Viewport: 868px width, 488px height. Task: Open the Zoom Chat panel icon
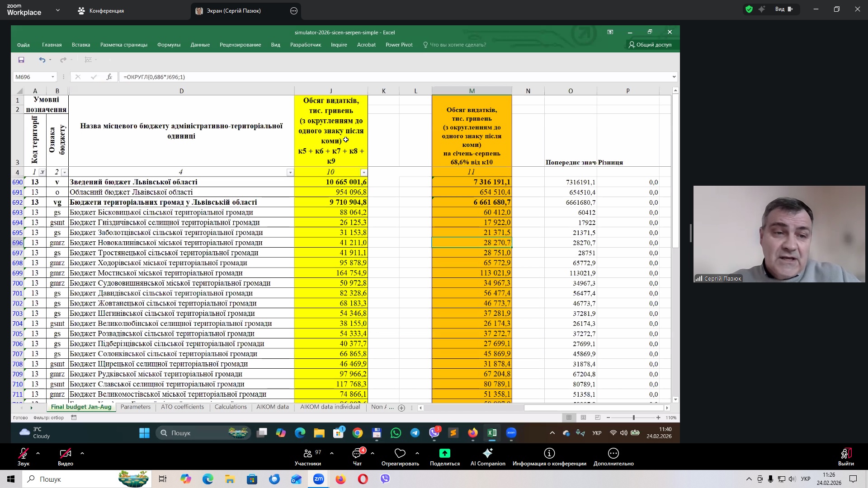(357, 454)
